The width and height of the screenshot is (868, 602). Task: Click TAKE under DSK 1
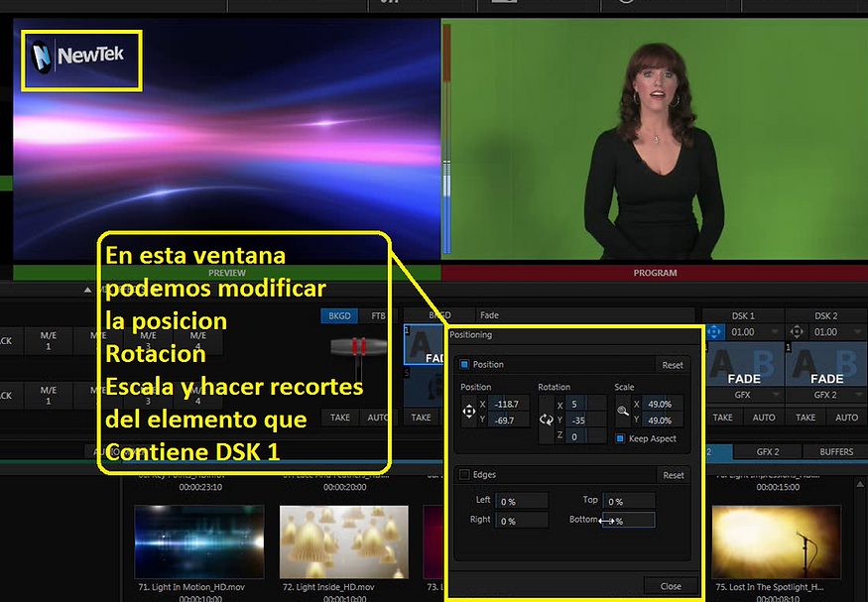722,418
